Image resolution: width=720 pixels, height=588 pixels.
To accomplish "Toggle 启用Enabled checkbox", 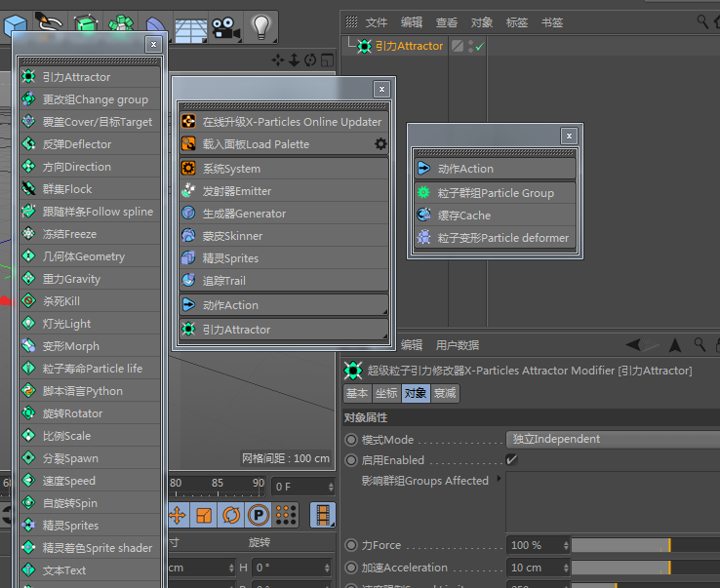I will point(511,459).
